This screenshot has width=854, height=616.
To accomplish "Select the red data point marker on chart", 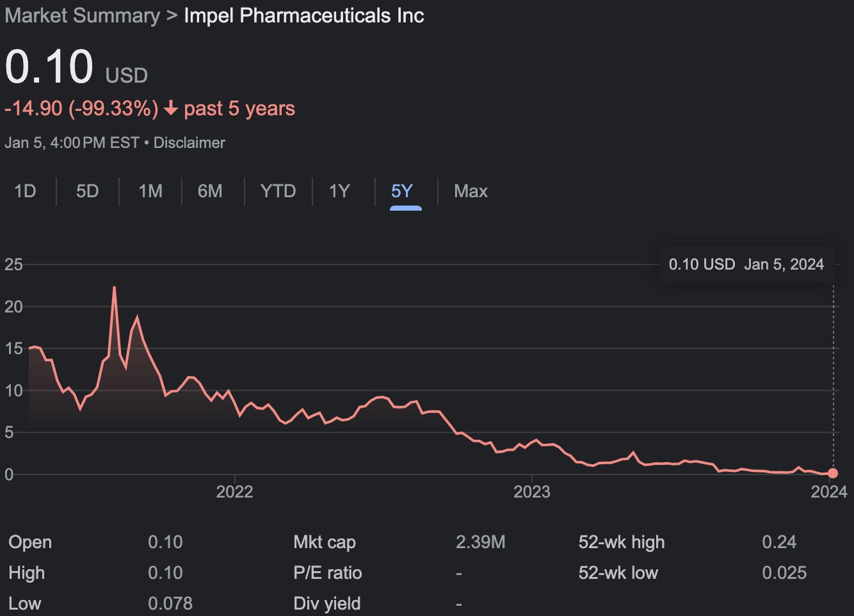I will click(x=832, y=473).
